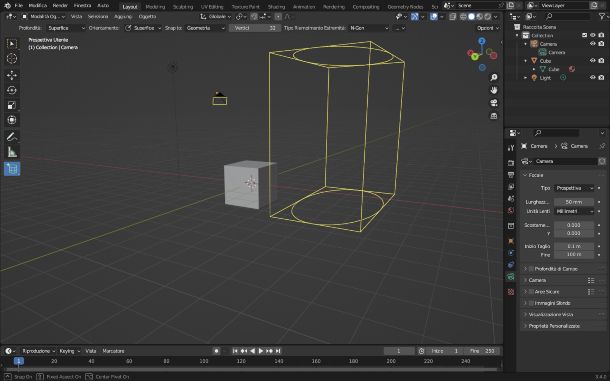
Task: Toggle X-ray mode in viewport header
Action: (x=452, y=17)
